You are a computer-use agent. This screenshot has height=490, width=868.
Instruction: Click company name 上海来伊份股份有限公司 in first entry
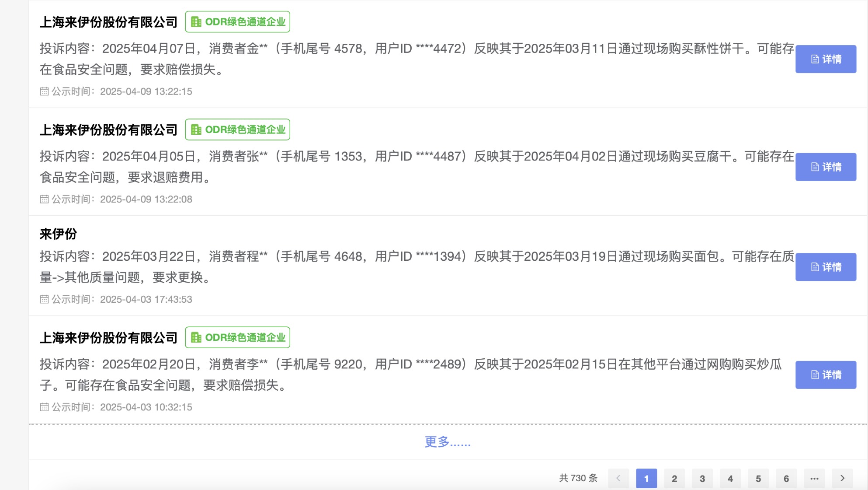point(108,22)
